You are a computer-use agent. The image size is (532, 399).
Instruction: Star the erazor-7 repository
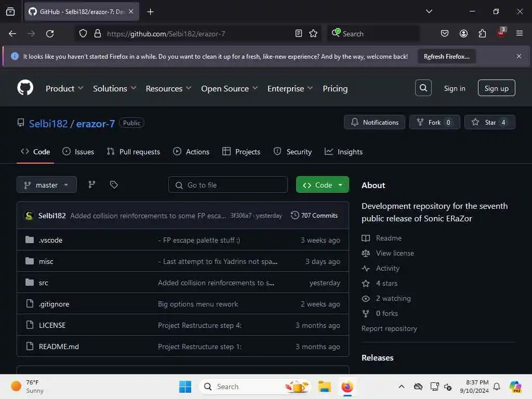(x=489, y=122)
